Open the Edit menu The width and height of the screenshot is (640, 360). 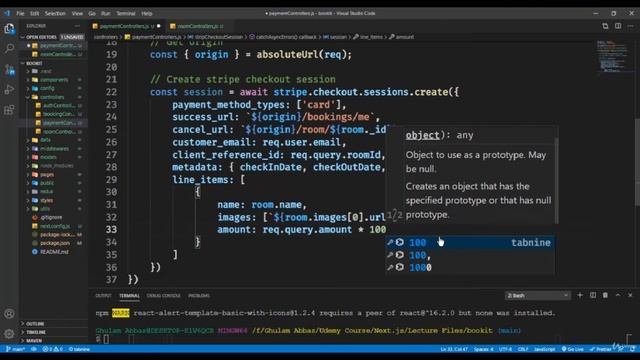tap(34, 13)
